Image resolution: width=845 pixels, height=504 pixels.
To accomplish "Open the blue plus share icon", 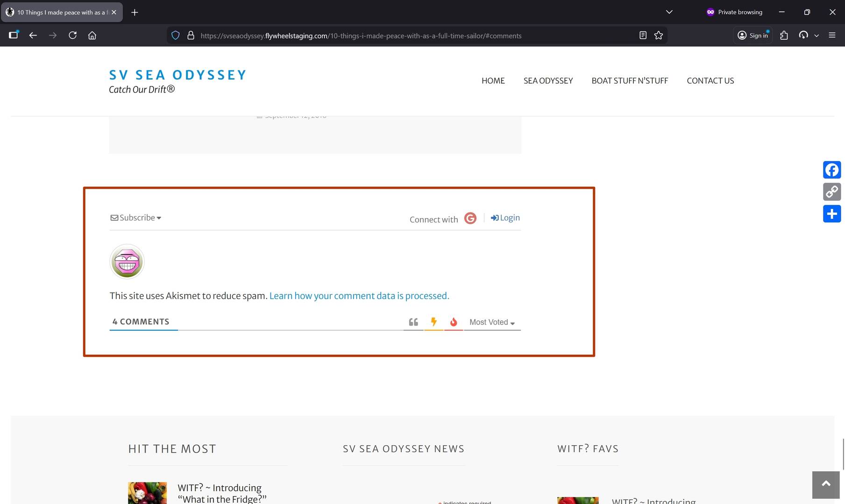I will 831,214.
